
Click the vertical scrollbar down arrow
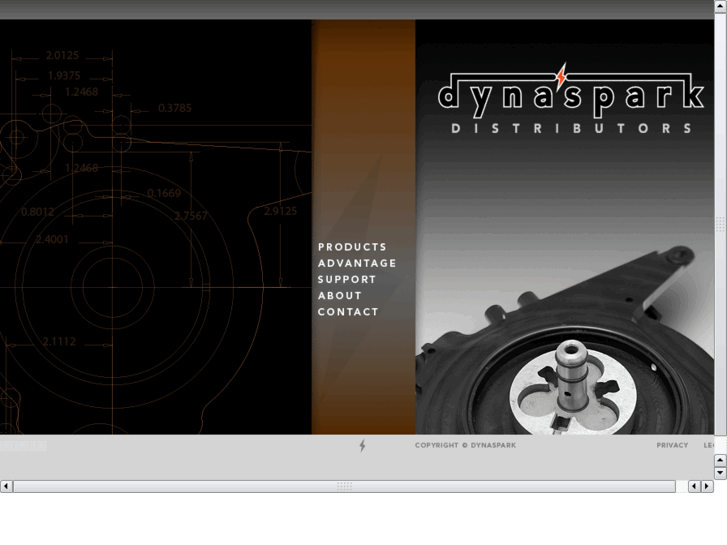click(x=720, y=473)
